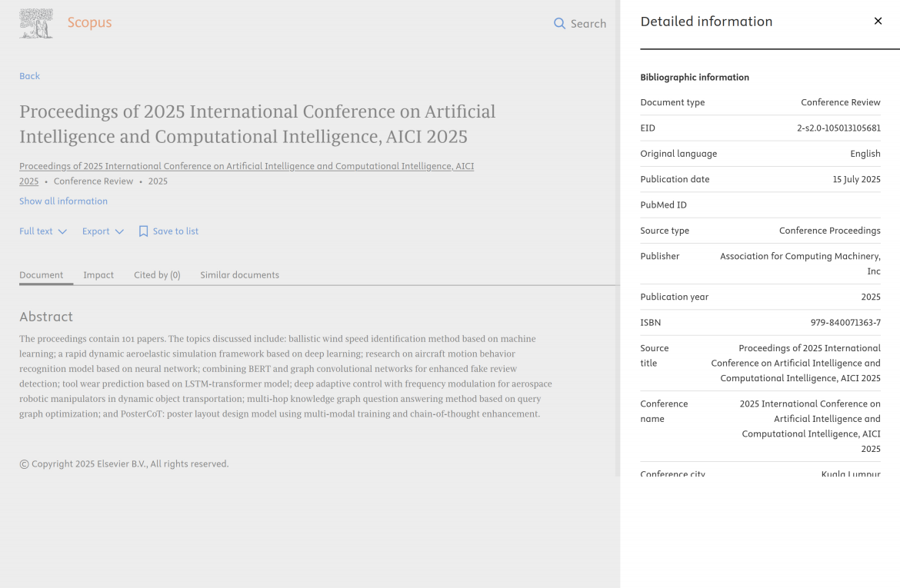This screenshot has width=900, height=588.
Task: Open the Cited by (0) tab
Action: coord(157,275)
